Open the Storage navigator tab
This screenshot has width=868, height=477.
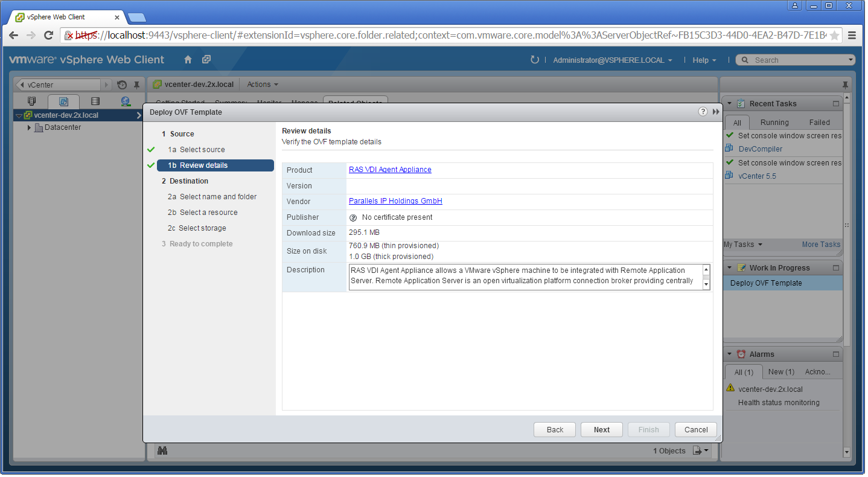tap(95, 101)
